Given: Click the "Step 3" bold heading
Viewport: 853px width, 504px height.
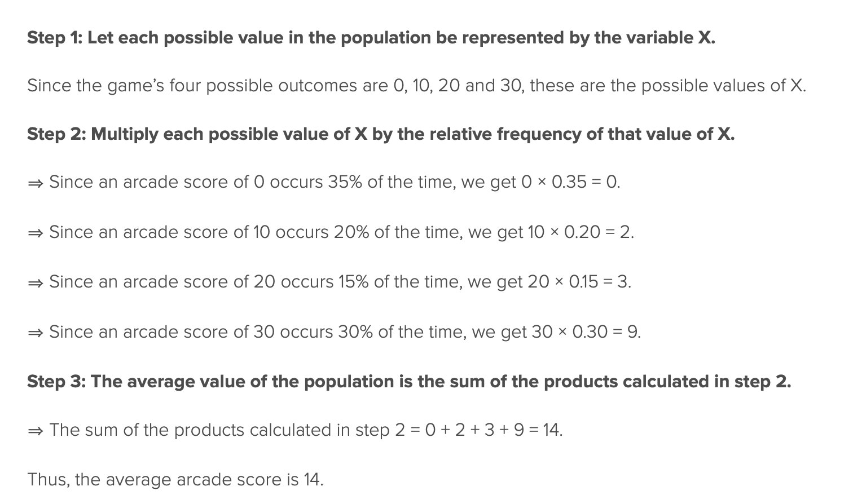Looking at the screenshot, I should point(409,382).
